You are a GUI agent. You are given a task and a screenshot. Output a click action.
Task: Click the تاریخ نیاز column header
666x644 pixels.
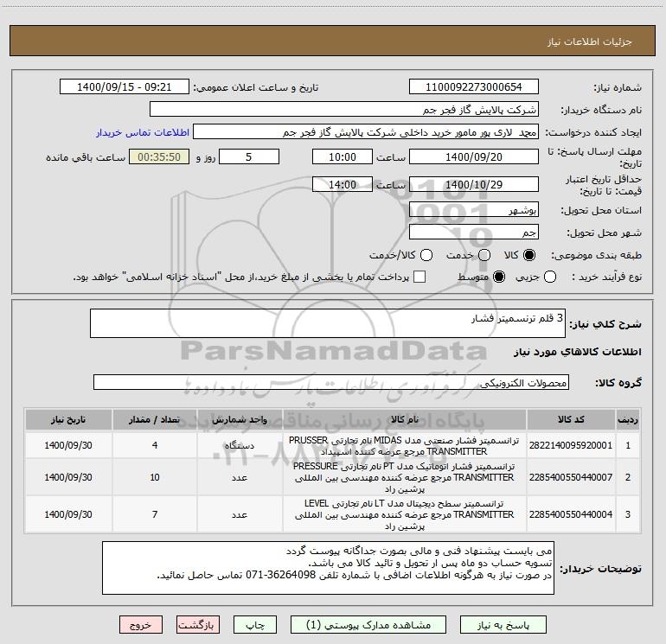[68, 419]
